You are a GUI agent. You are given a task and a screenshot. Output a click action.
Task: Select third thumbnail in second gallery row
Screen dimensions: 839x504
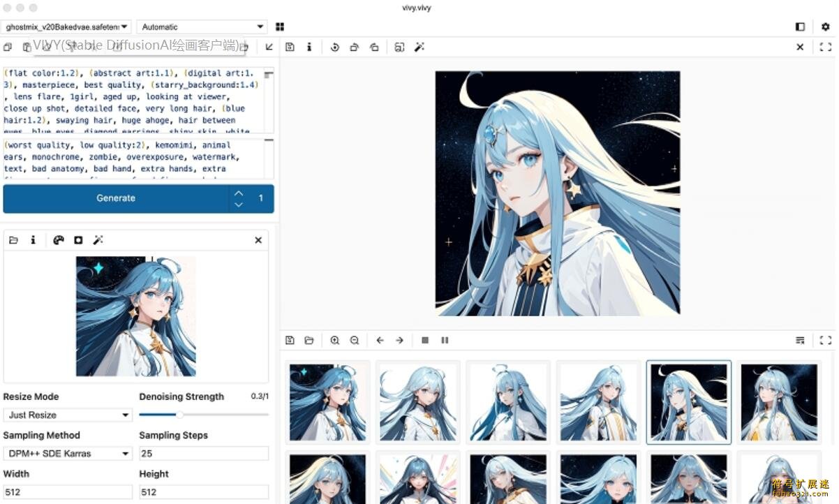[508, 477]
